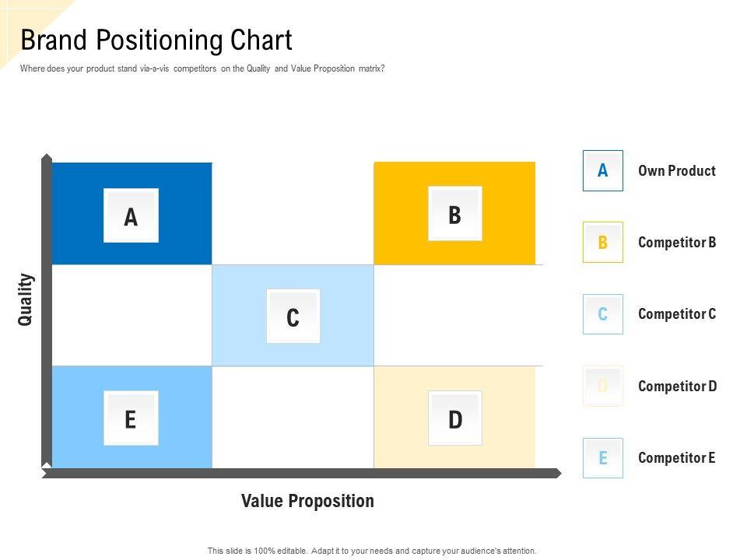Select the legend B icon box

pos(603,242)
